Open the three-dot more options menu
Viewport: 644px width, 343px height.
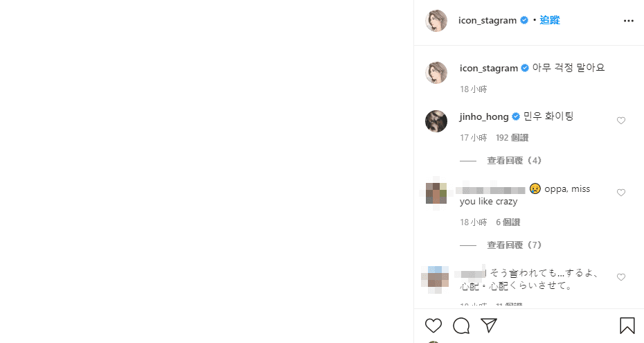[x=628, y=21]
